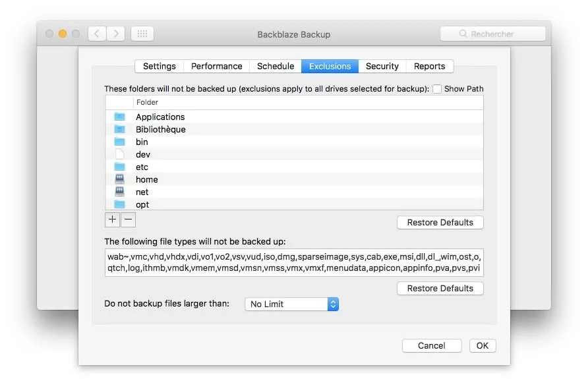Image resolution: width=588 pixels, height=379 pixels.
Task: Select the Bibliothèque row text
Action: 160,129
